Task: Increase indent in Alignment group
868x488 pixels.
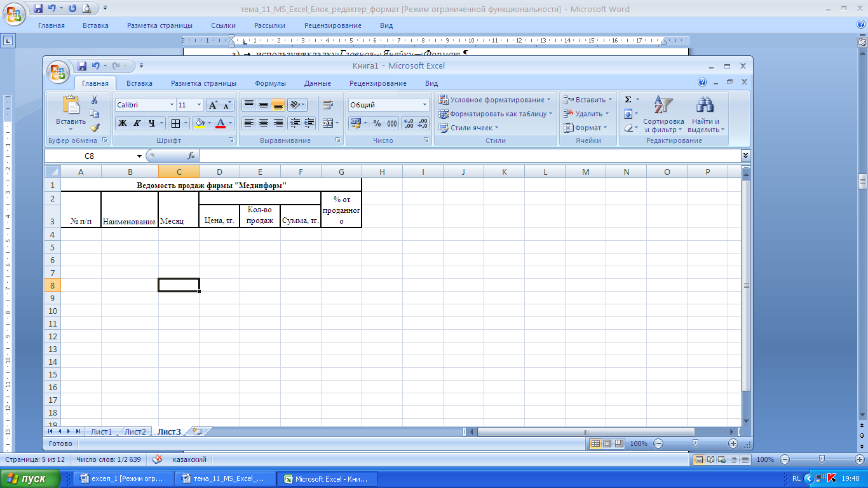Action: [x=309, y=123]
